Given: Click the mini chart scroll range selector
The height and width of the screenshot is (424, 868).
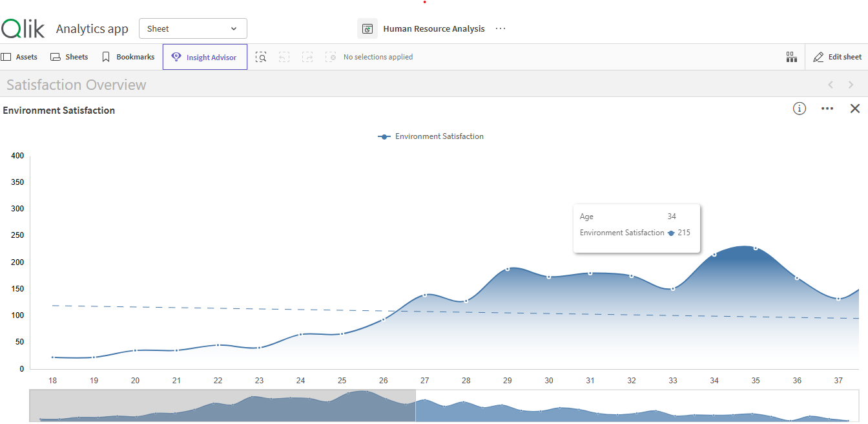Looking at the screenshot, I should point(222,406).
